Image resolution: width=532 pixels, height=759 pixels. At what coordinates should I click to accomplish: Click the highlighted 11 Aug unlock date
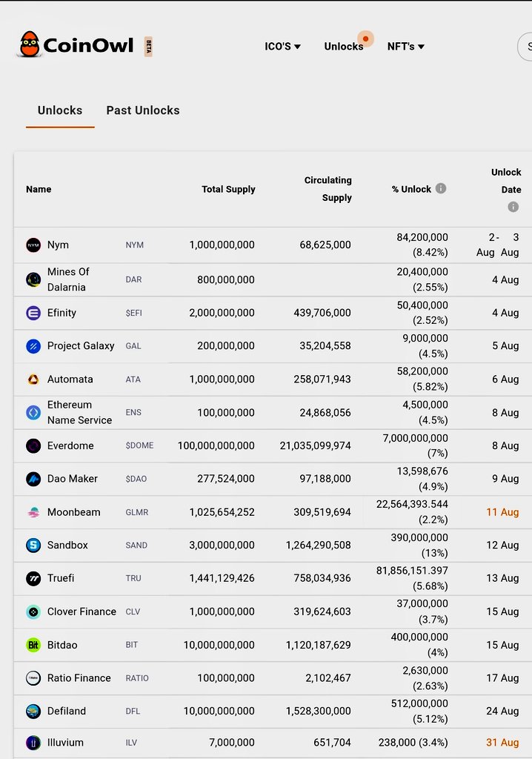pyautogui.click(x=502, y=512)
